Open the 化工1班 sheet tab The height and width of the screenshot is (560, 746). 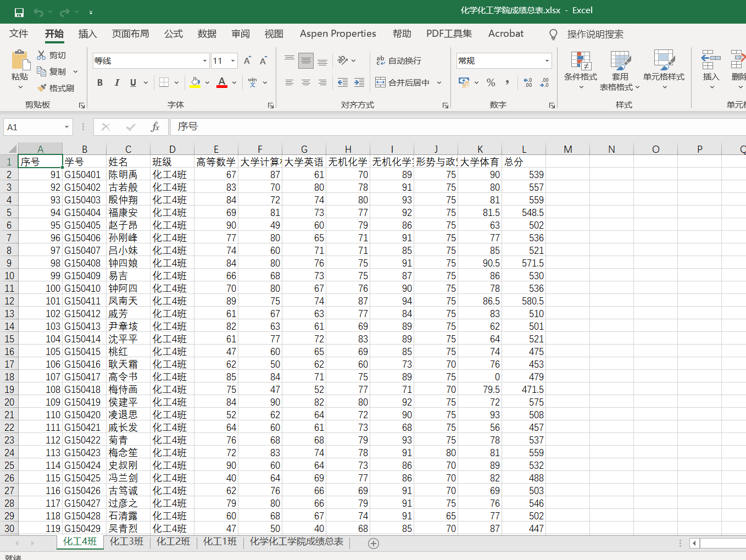219,541
